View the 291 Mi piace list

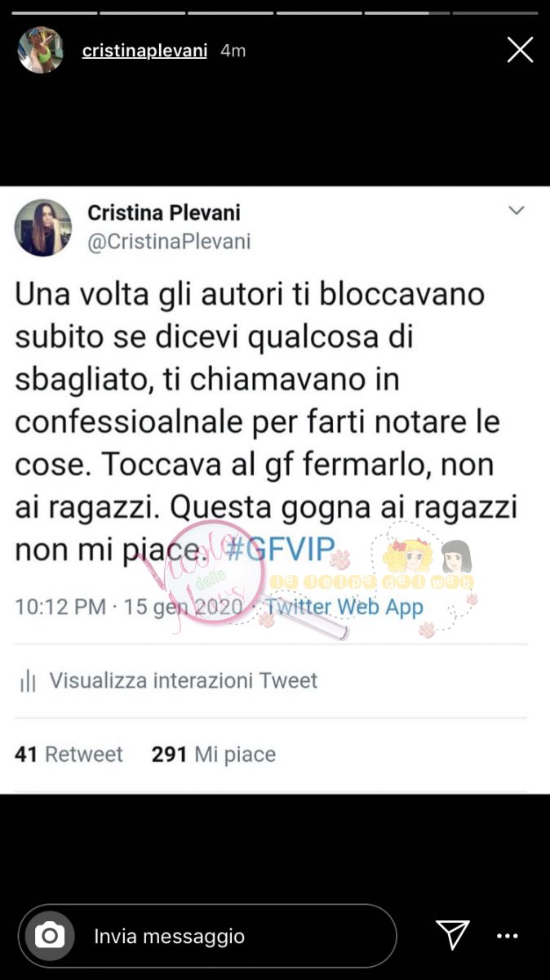point(214,755)
